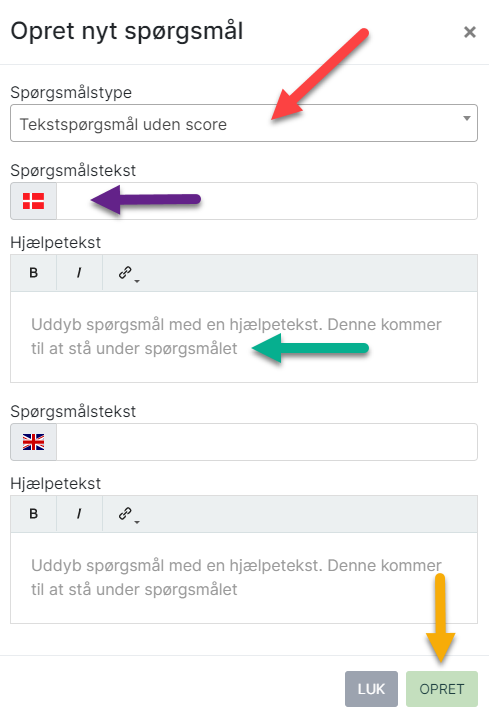The height and width of the screenshot is (719, 489).
Task: Focus the Danish Spørgsmålstekst input field
Action: [267, 201]
